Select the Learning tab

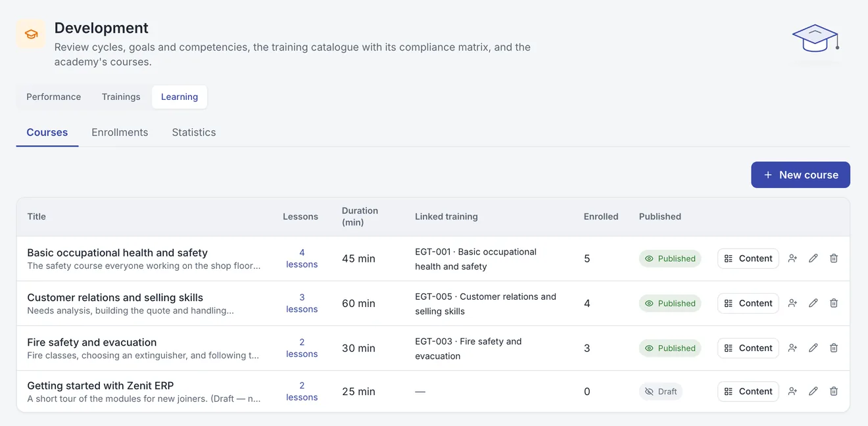(180, 97)
